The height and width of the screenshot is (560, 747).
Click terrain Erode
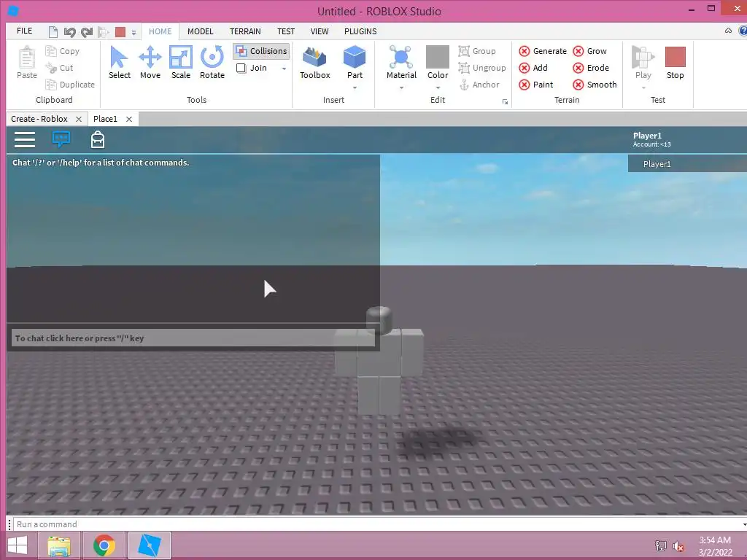tap(591, 68)
